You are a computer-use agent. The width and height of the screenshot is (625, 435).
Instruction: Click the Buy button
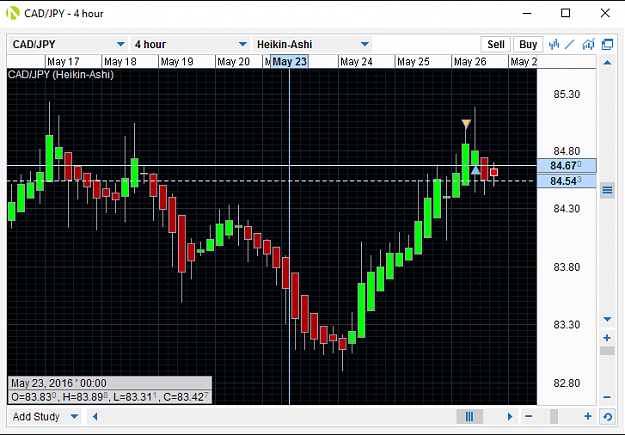pyautogui.click(x=528, y=44)
